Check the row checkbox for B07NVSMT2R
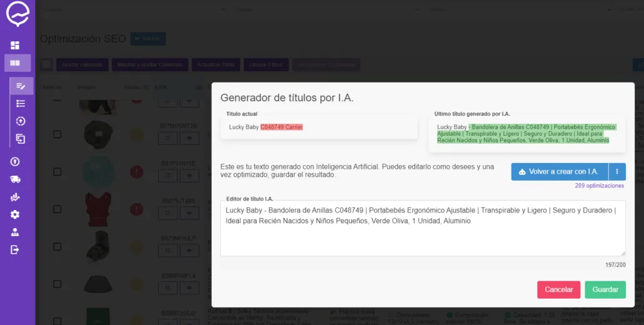 pos(57,134)
